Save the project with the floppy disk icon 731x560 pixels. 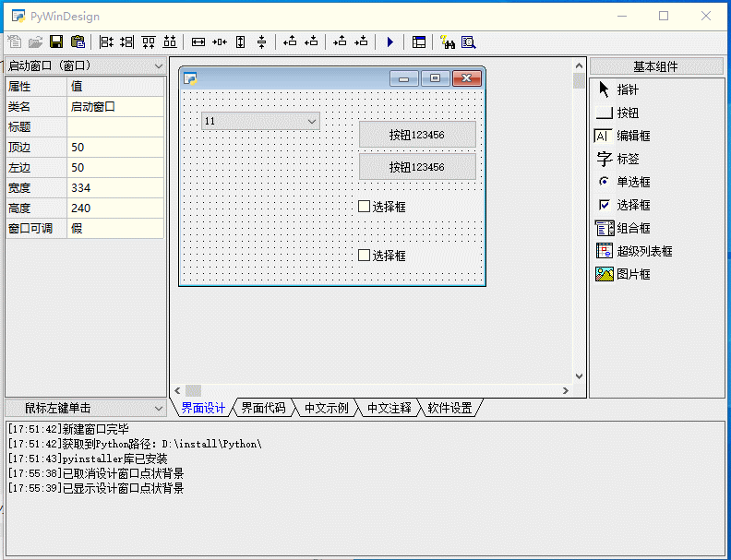[56, 42]
